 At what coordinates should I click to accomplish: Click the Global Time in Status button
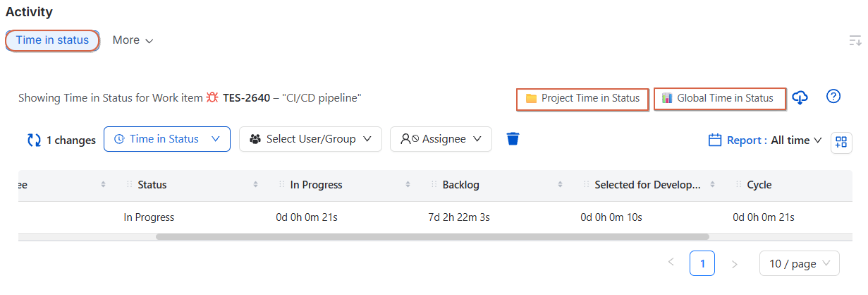[720, 98]
